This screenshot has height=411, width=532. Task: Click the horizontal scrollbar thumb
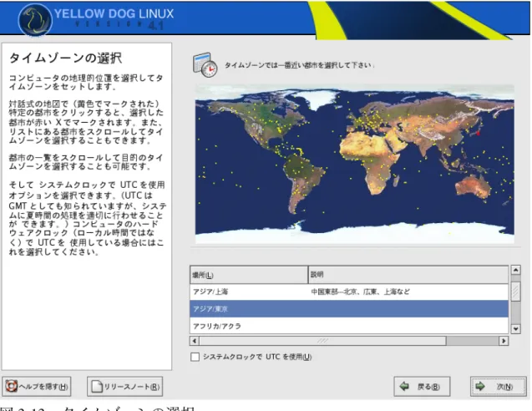coord(322,340)
